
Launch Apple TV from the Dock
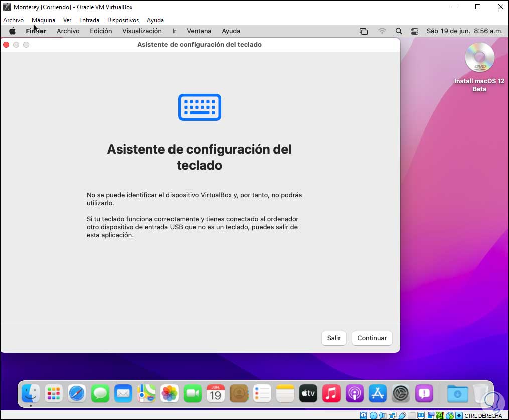(308, 393)
